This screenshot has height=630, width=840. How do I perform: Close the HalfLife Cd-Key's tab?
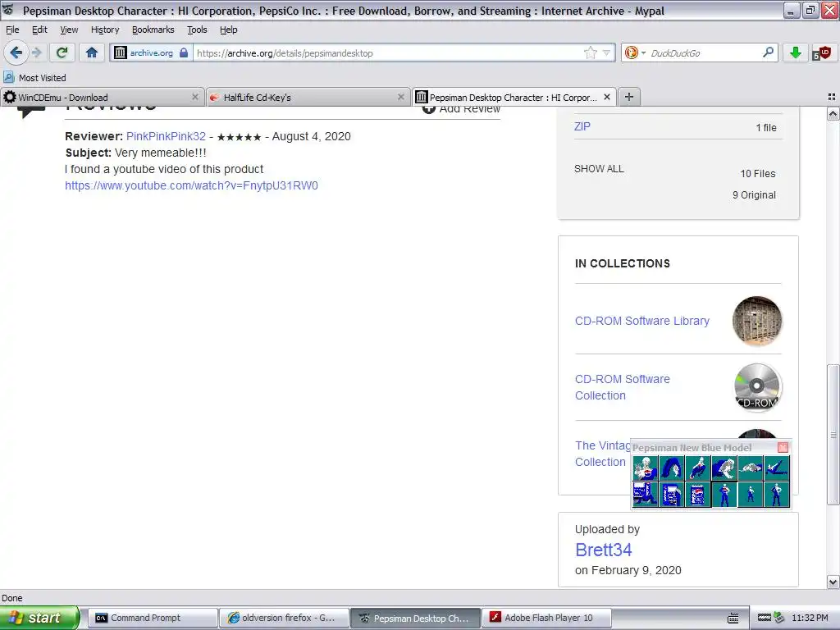[400, 97]
